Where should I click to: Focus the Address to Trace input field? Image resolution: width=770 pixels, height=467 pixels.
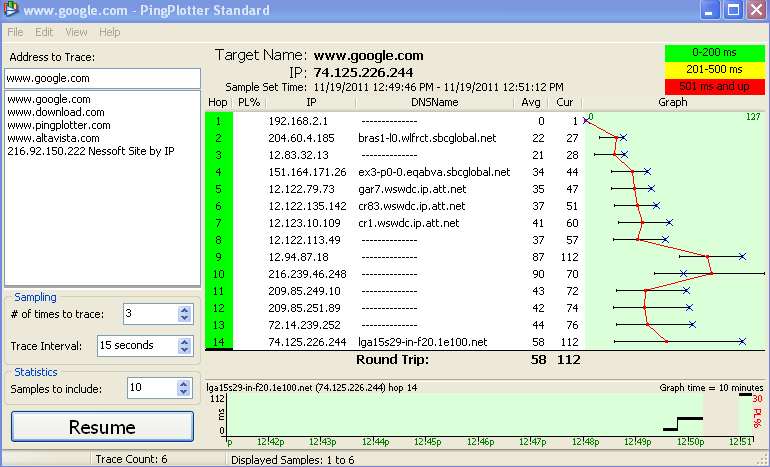click(x=102, y=78)
